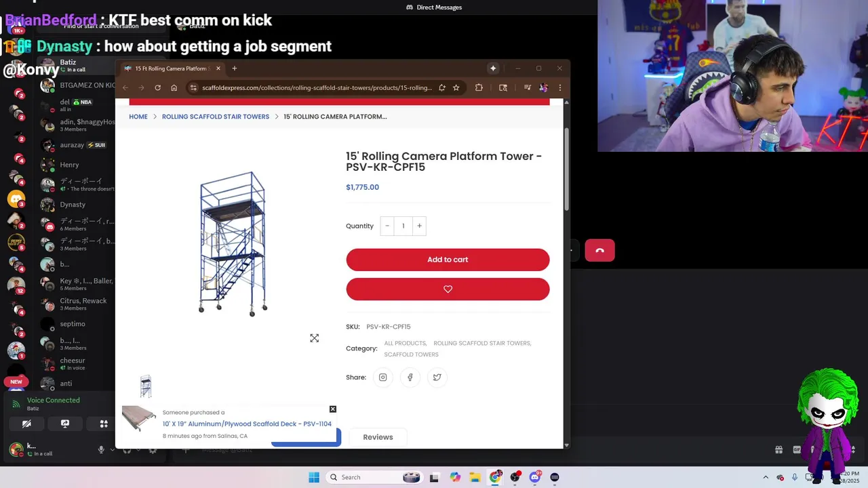The image size is (868, 488).
Task: Click Add to cart button
Action: tap(448, 260)
